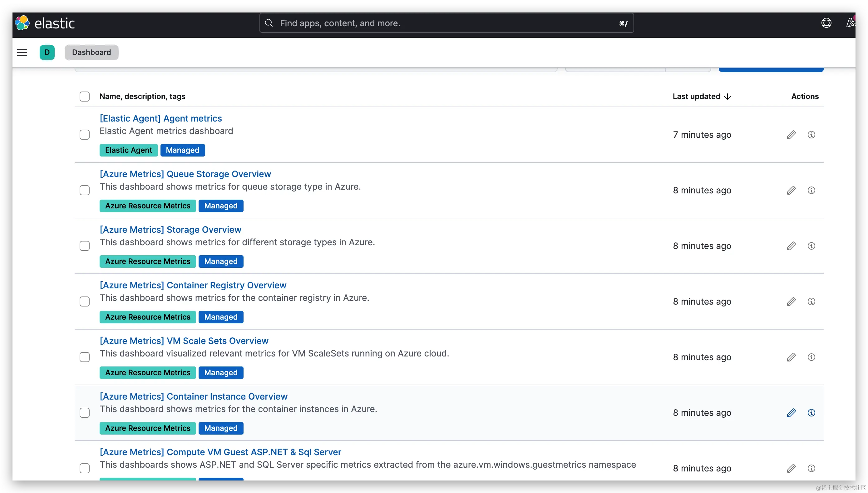Click the VM ScaleSets description text
868x493 pixels.
coord(274,353)
